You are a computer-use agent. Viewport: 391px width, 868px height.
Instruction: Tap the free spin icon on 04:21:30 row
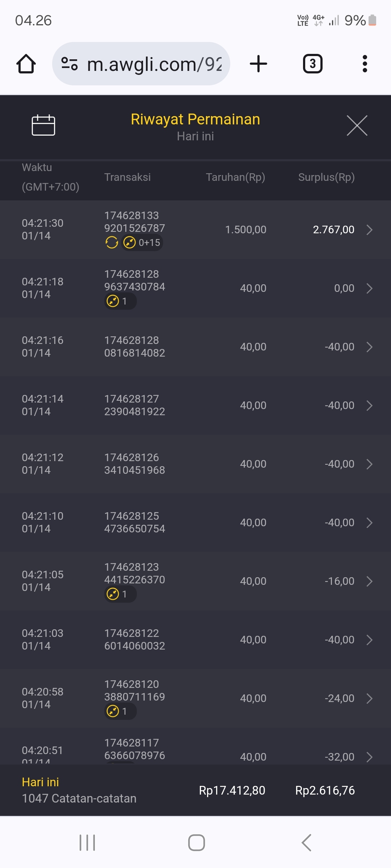point(112,242)
